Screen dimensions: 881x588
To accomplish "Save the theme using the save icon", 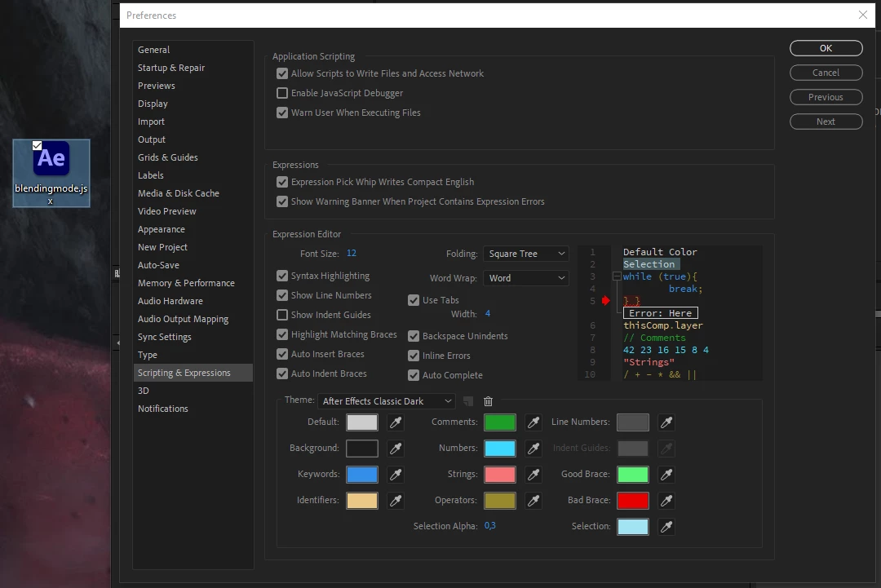I will [468, 401].
